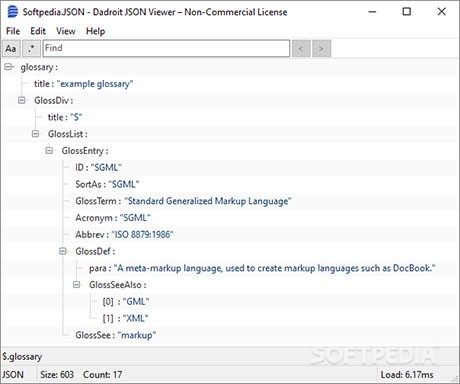Click the Count: 17 status entry

point(102,375)
